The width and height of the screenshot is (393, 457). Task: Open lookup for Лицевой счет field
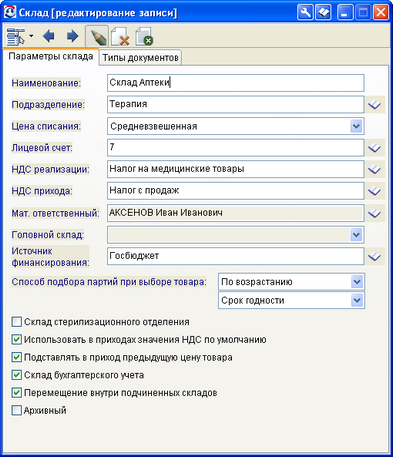(x=375, y=148)
